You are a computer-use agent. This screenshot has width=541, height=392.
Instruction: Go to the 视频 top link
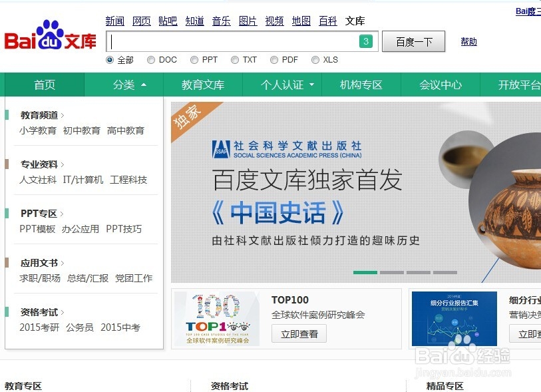[274, 21]
